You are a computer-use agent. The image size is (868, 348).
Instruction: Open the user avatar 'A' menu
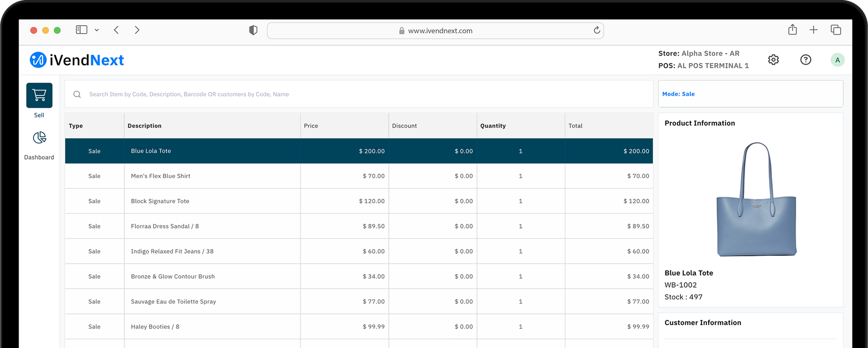coord(837,60)
